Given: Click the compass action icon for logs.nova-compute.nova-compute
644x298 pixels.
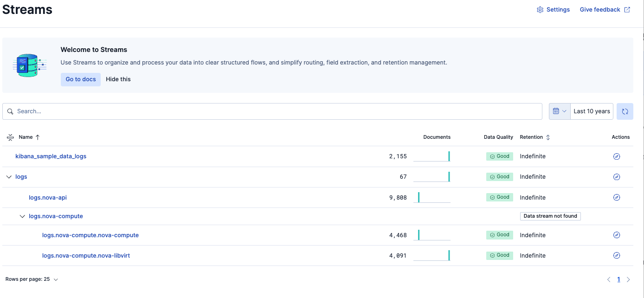Looking at the screenshot, I should click(616, 235).
